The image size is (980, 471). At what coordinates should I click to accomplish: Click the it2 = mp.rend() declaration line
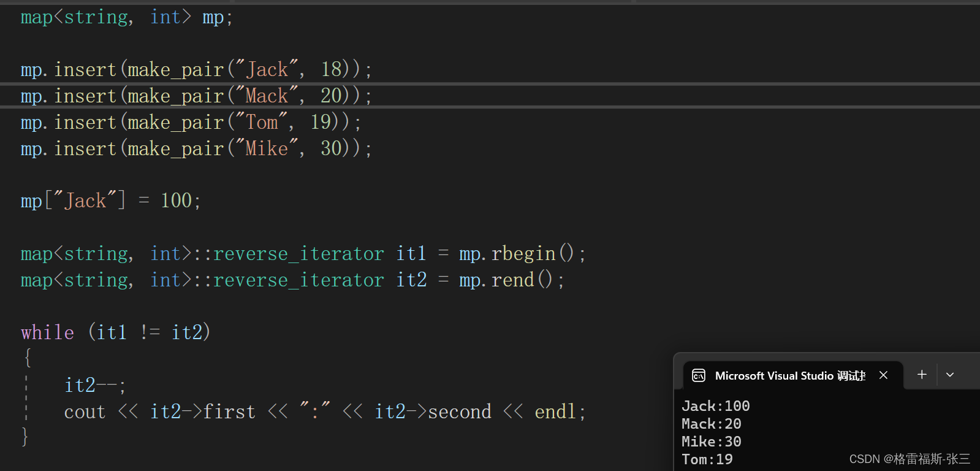click(292, 280)
